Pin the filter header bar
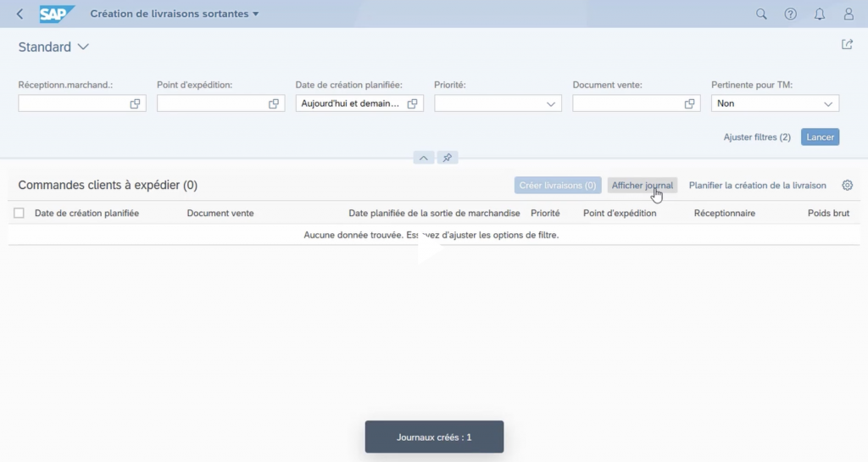The height and width of the screenshot is (462, 868). pyautogui.click(x=448, y=158)
